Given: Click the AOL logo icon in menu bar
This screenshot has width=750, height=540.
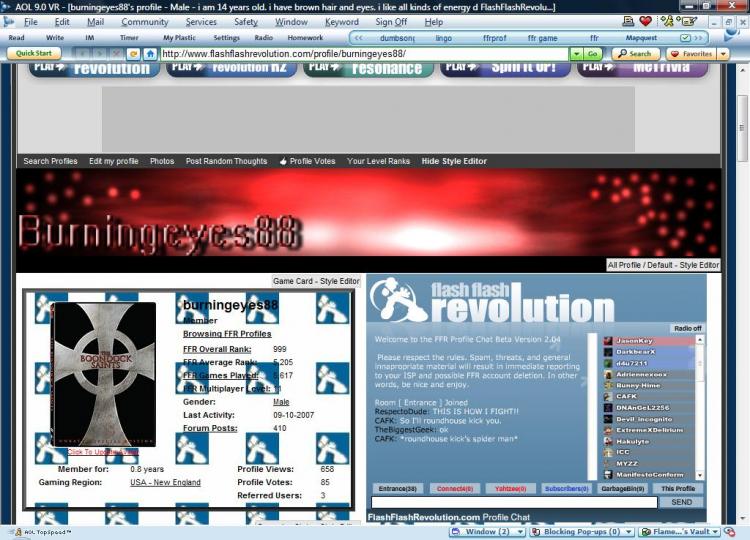Looking at the screenshot, I should pyautogui.click(x=9, y=22).
